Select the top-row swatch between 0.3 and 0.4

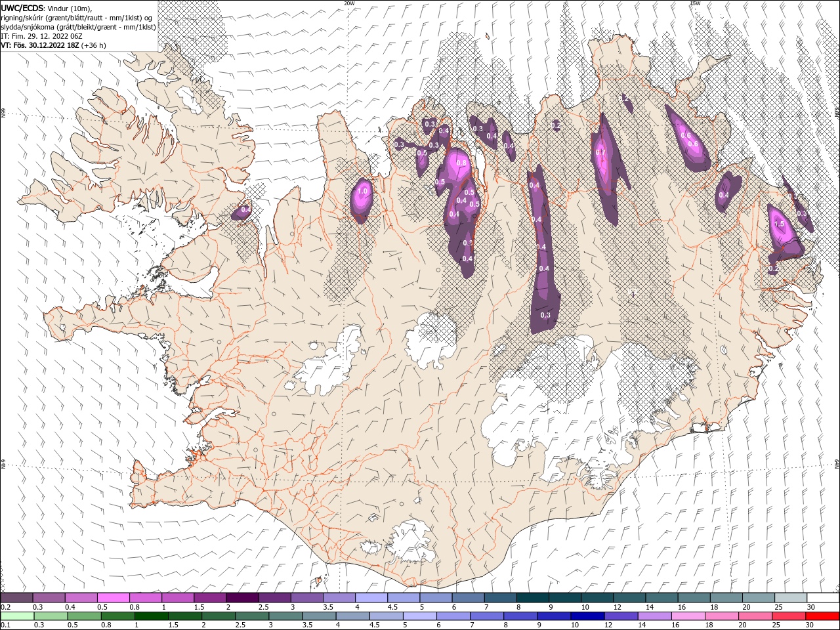(x=49, y=597)
